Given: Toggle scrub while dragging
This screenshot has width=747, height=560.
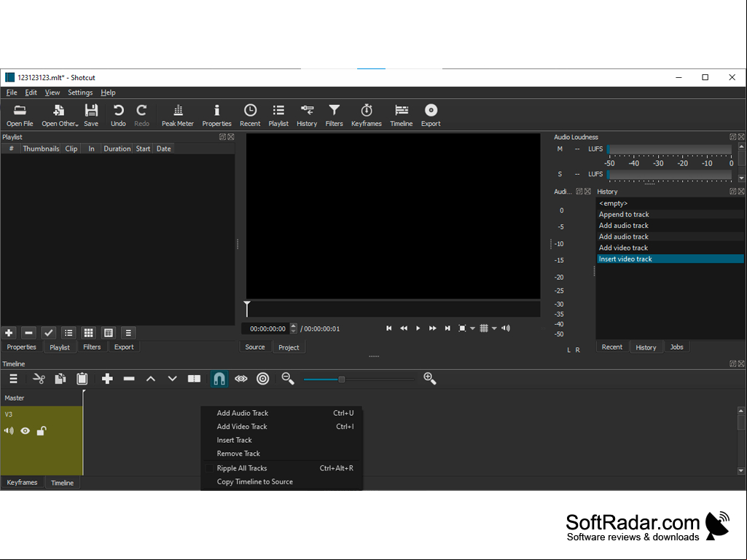Looking at the screenshot, I should (241, 379).
